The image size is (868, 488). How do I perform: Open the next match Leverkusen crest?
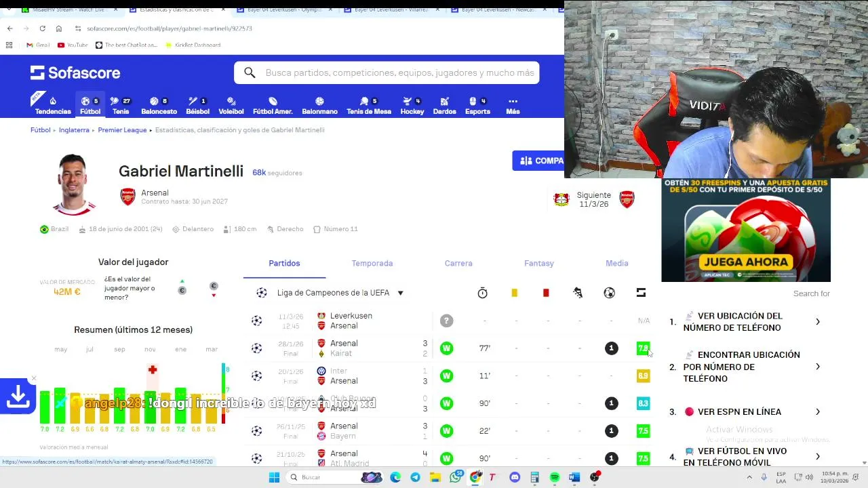click(561, 199)
